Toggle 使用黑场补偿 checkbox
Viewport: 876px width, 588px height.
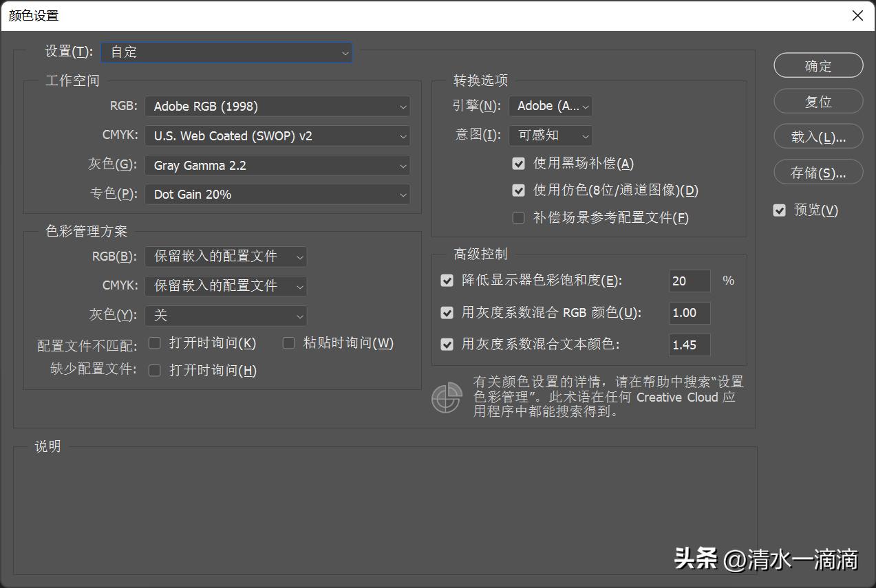point(519,164)
